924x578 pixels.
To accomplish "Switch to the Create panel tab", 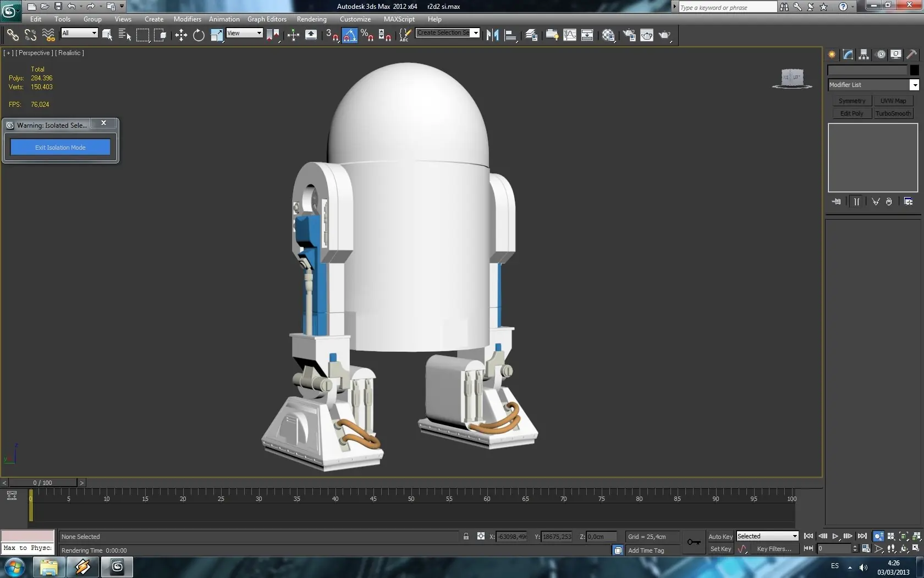I will (x=832, y=54).
